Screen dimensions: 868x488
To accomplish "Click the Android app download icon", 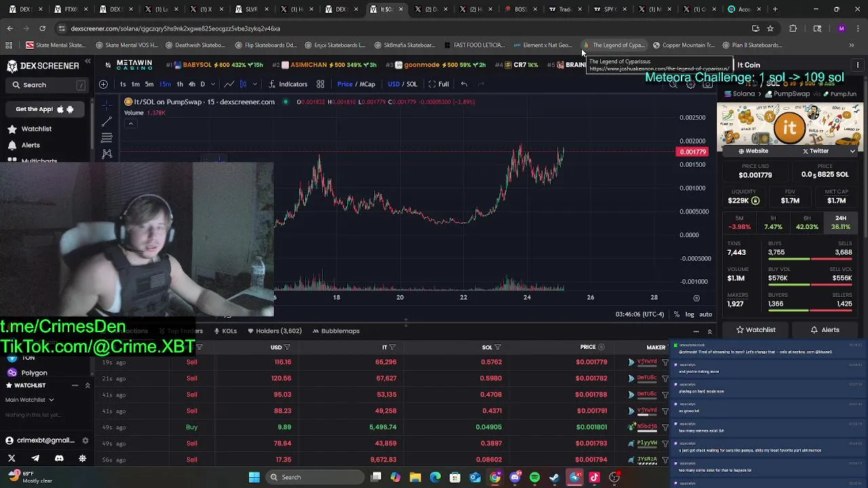I will [70, 109].
